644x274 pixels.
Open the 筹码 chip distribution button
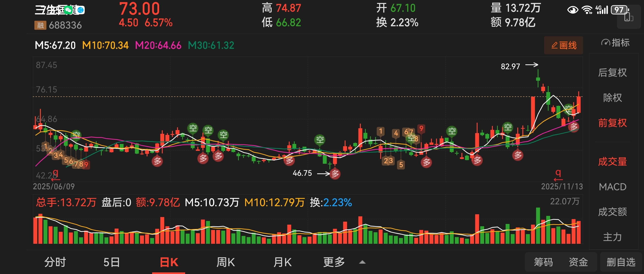tap(543, 262)
